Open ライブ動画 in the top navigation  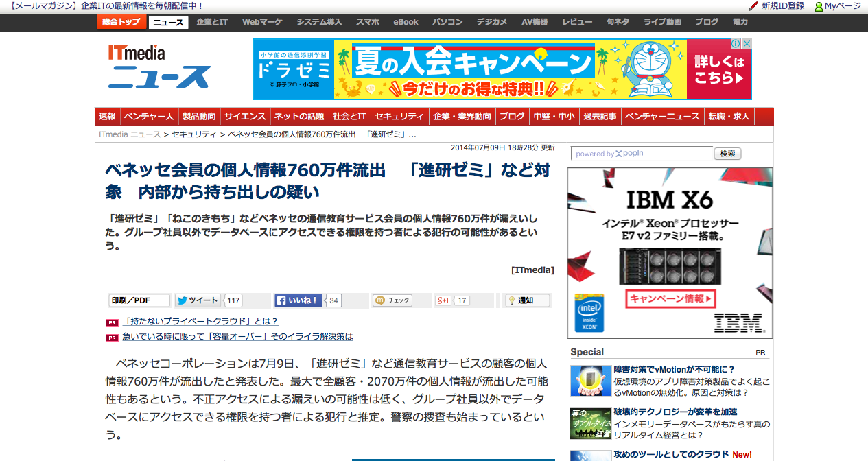coord(662,22)
